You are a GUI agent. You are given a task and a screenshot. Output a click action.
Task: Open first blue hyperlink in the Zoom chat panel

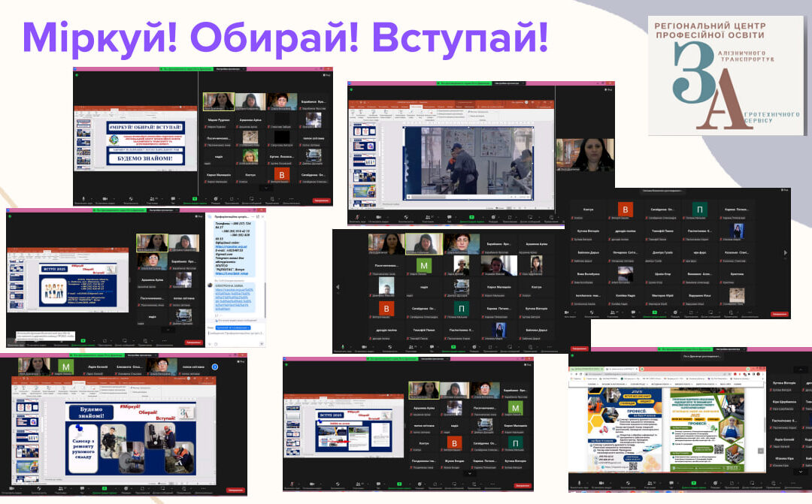coord(231,247)
